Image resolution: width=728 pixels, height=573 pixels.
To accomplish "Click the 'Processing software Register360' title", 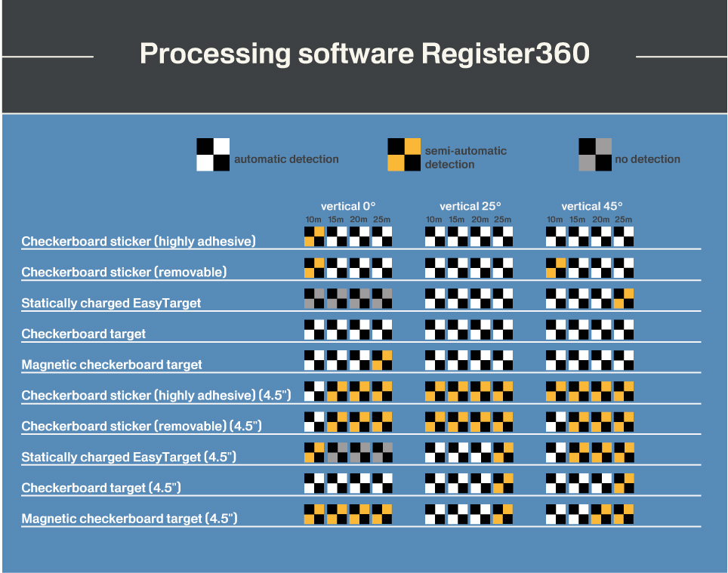I will 365,54.
